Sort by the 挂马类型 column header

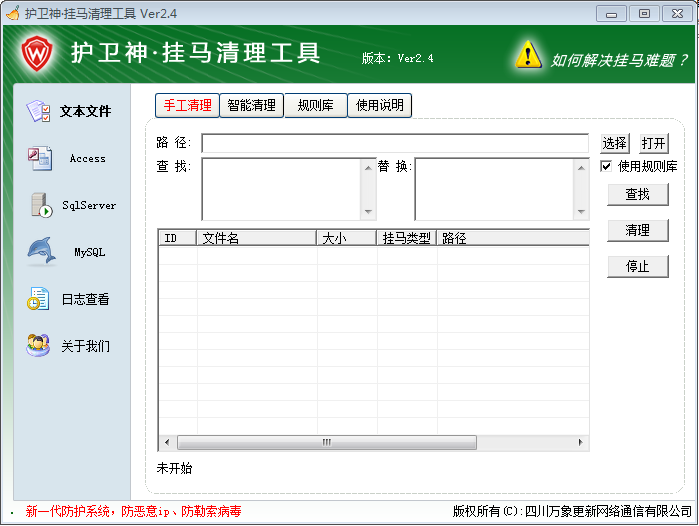(407, 238)
